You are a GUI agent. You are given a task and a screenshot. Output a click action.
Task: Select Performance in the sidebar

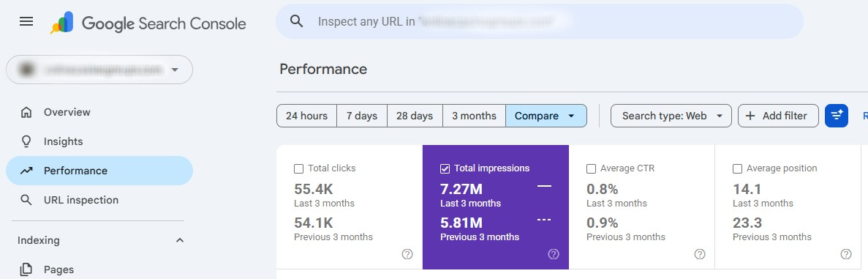click(x=99, y=171)
